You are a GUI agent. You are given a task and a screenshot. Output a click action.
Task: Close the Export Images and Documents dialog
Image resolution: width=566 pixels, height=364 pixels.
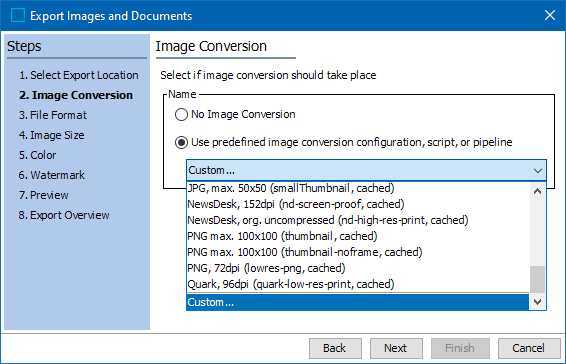[550, 15]
